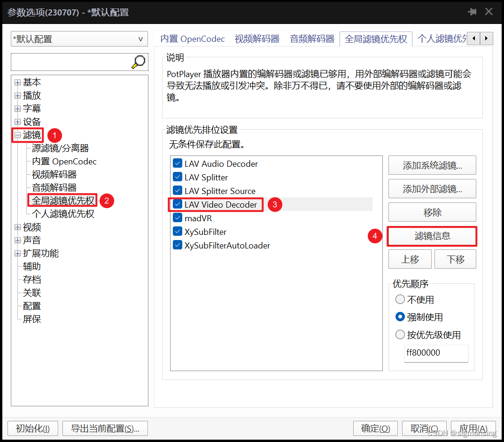Click the 应用 button

[473, 428]
